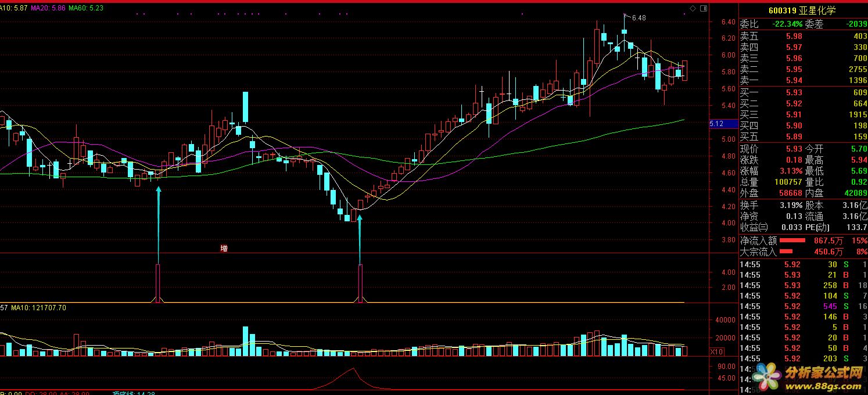Click the 增 event marker on the chart
The height and width of the screenshot is (395, 868).
click(224, 249)
